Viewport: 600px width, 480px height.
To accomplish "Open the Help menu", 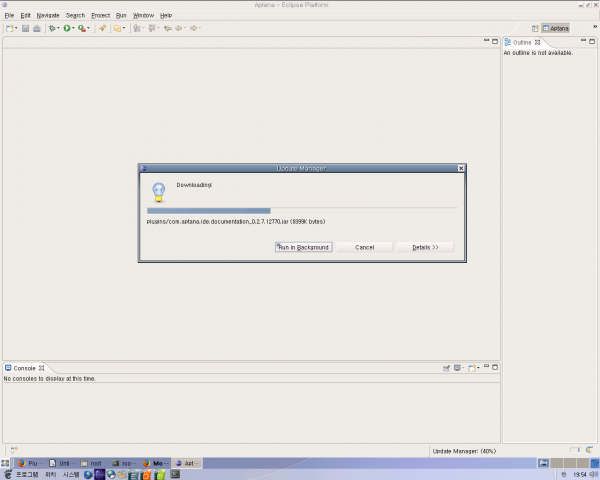I will (166, 16).
